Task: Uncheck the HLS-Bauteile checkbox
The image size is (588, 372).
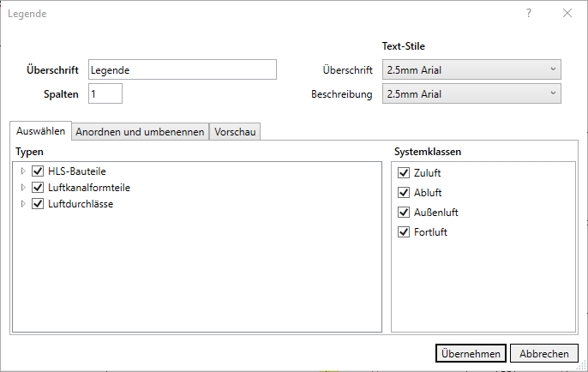Action: 38,171
